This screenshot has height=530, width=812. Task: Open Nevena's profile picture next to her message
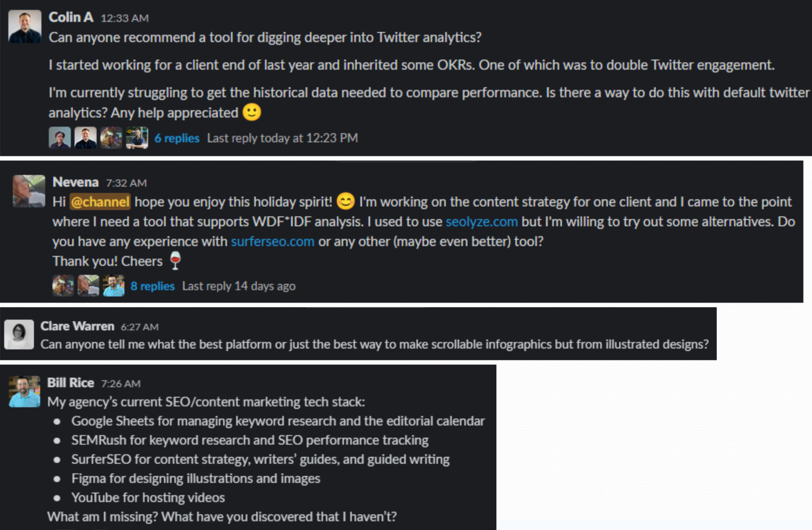coord(29,191)
